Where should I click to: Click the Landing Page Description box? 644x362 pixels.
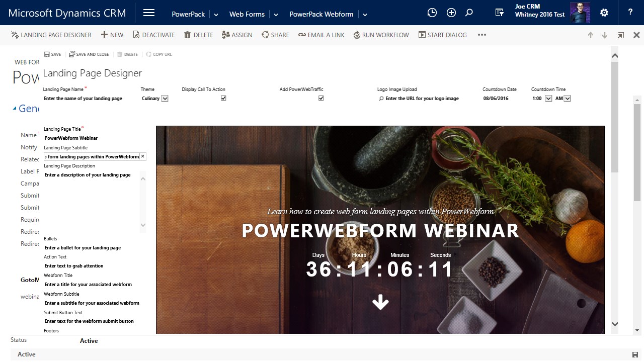91,202
